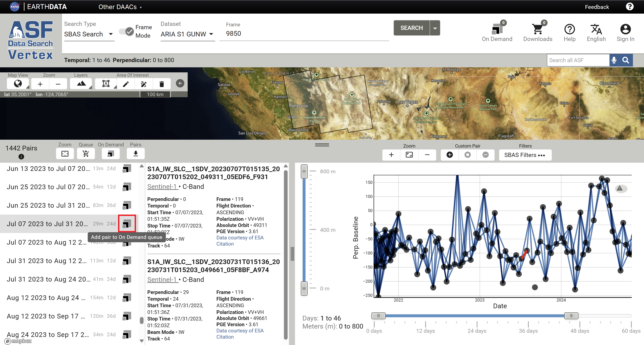The height and width of the screenshot is (345, 644).
Task: Open the map layers mountain icon
Action: [81, 84]
